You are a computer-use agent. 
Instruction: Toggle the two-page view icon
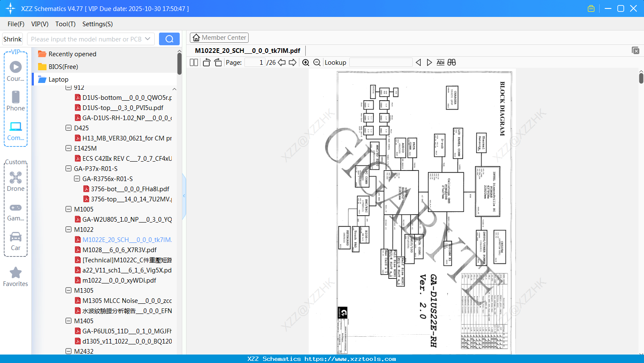(194, 63)
